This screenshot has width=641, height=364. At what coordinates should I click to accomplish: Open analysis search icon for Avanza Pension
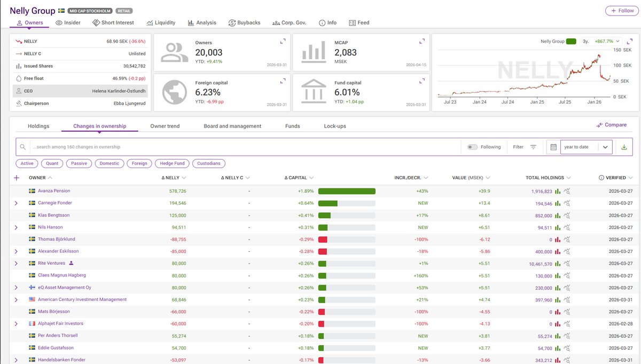[x=567, y=191]
